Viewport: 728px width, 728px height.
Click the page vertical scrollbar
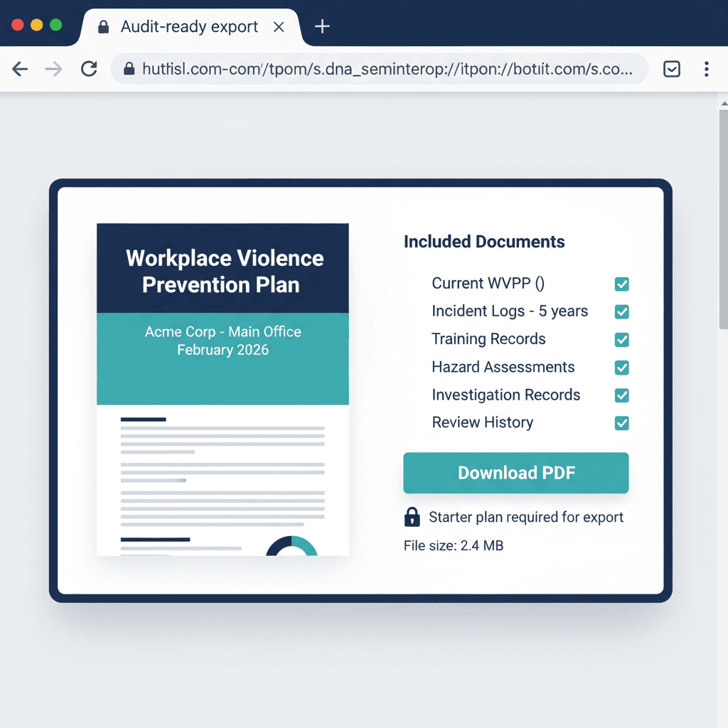[x=723, y=213]
